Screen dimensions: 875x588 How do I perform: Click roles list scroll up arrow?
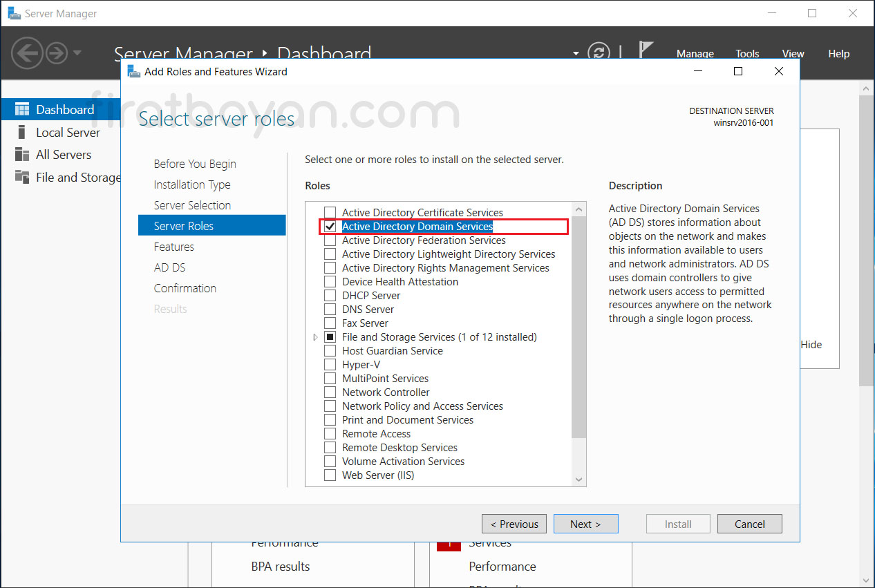[579, 209]
